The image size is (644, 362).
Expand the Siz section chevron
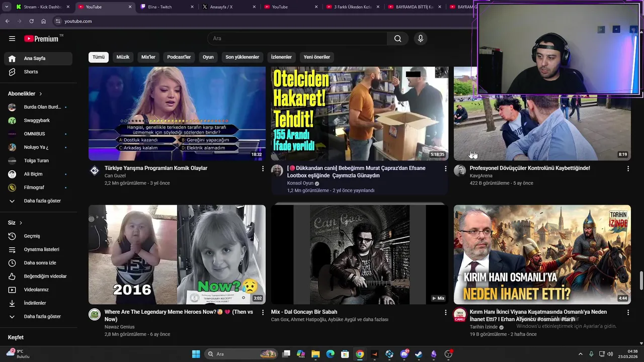(21, 223)
